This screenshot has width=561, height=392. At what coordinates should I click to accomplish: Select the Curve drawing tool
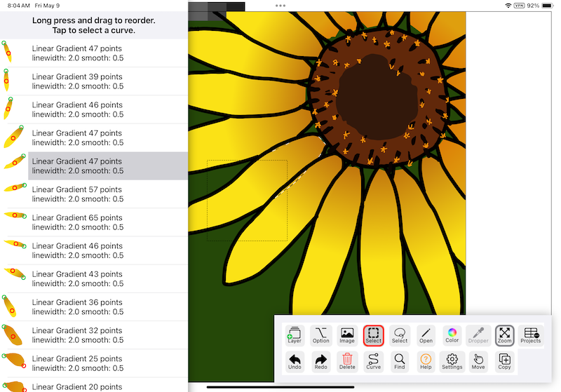374,362
